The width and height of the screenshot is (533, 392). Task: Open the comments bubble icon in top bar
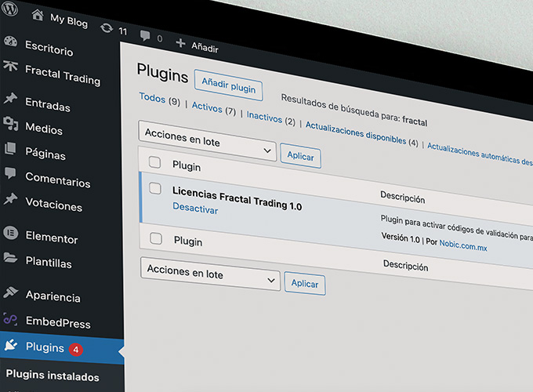[x=145, y=35]
